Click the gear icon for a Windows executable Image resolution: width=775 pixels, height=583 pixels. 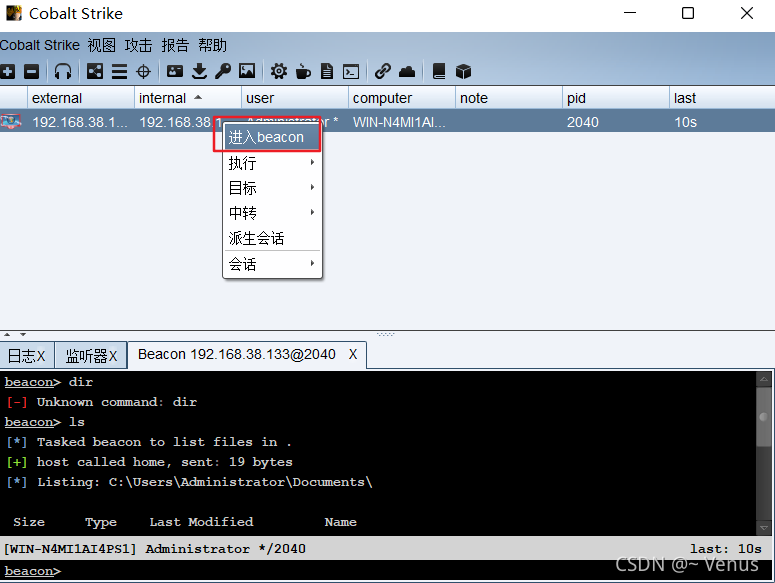(279, 72)
